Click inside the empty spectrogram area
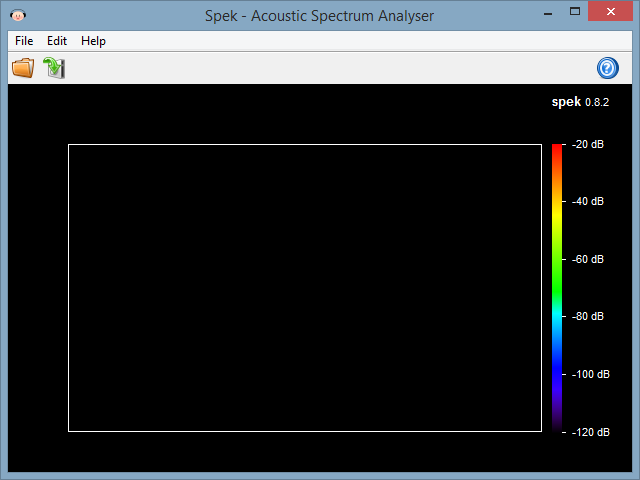 point(304,288)
